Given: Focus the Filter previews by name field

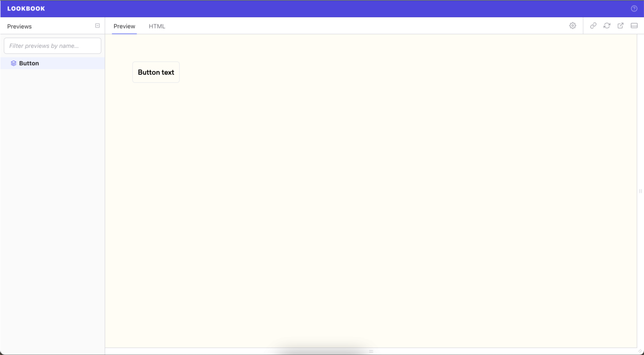Looking at the screenshot, I should click(x=53, y=46).
